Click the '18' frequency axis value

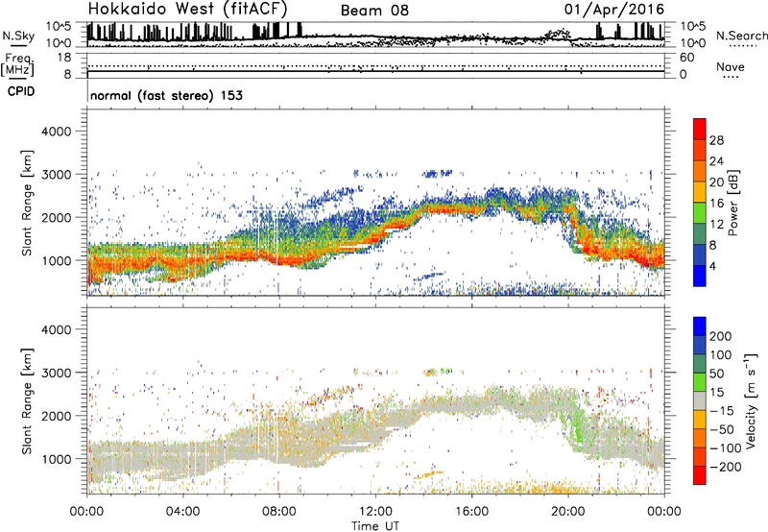[x=64, y=58]
